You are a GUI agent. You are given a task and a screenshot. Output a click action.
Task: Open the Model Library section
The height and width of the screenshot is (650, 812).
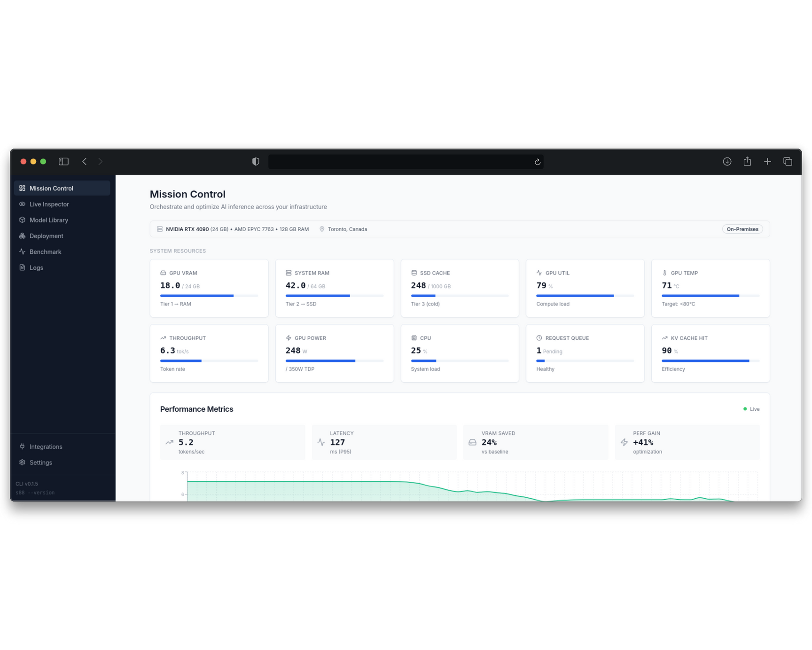coord(48,219)
